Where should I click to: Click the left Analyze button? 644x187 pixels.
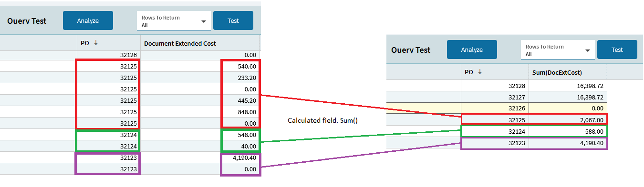coord(88,20)
